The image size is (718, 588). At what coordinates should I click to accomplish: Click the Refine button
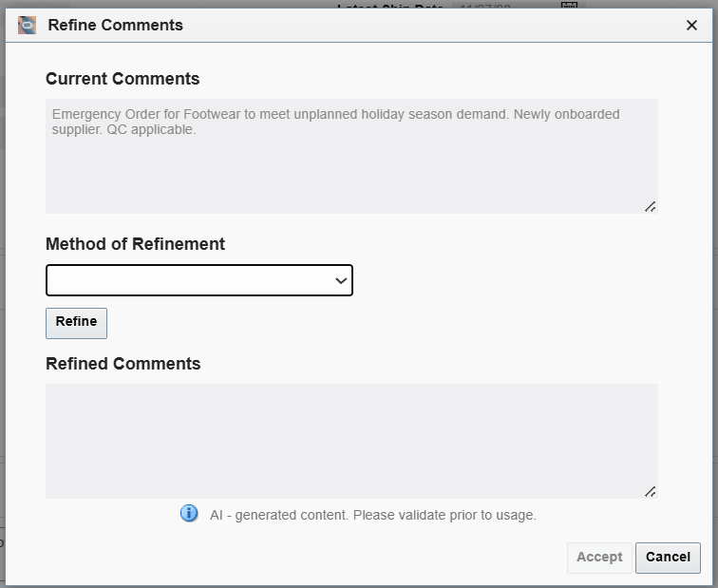[x=77, y=323]
